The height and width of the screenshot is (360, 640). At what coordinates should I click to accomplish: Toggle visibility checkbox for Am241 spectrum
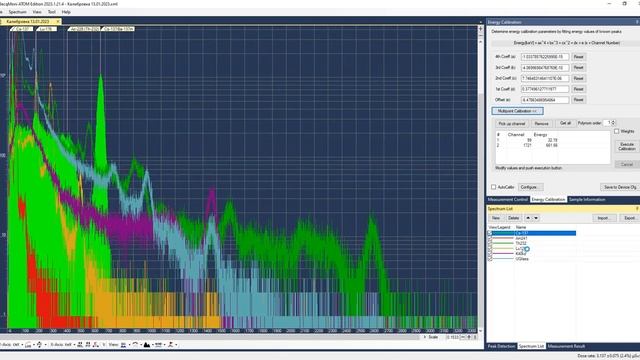click(x=490, y=238)
